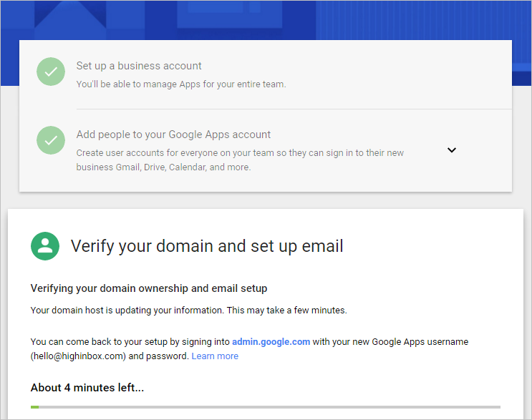Click the checkmark next to Add people to your Google Apps account

coord(51,140)
